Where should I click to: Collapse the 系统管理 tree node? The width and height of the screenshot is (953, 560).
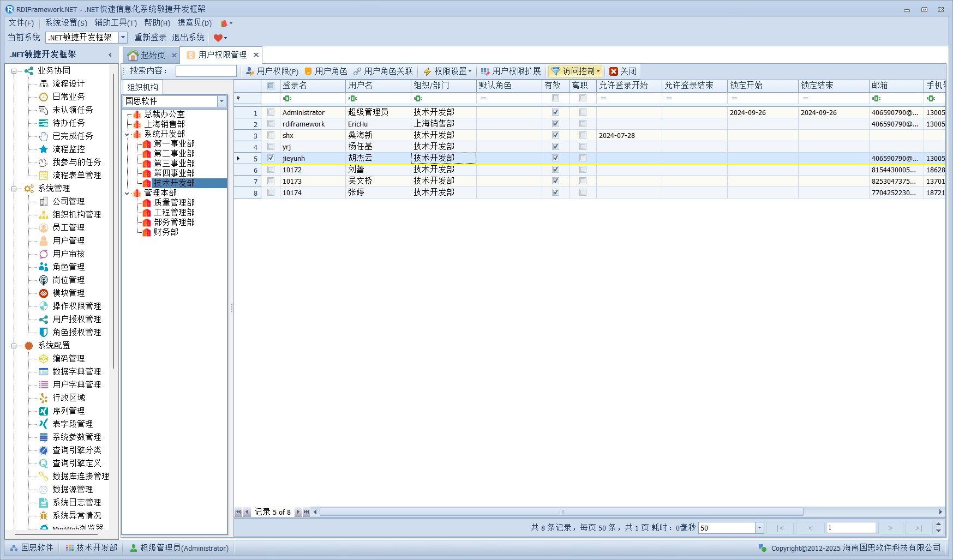tap(14, 189)
